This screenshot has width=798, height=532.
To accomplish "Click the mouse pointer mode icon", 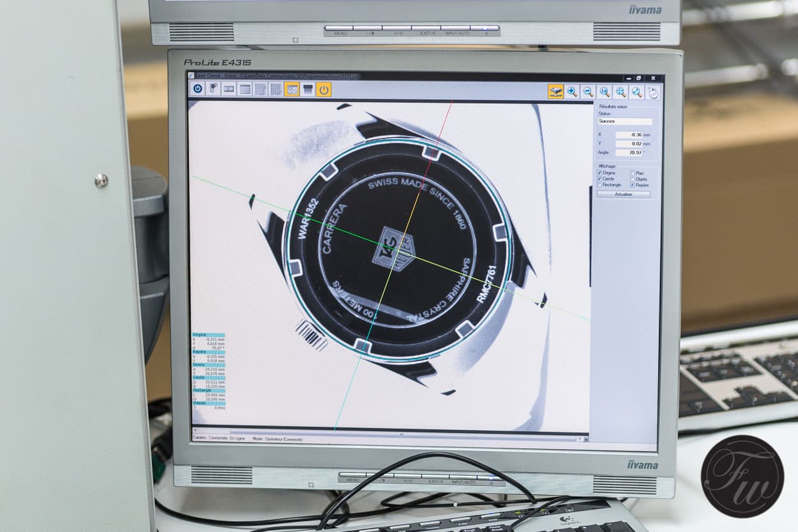I will tap(213, 89).
